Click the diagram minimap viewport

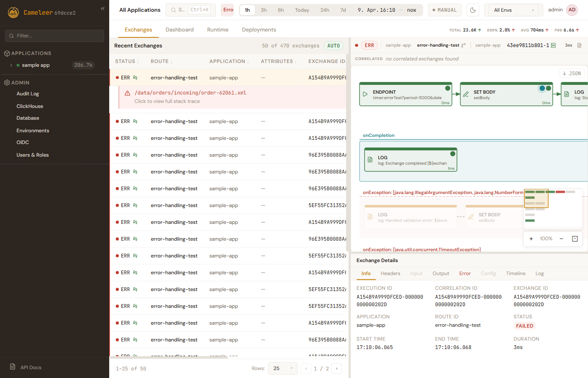536,198
